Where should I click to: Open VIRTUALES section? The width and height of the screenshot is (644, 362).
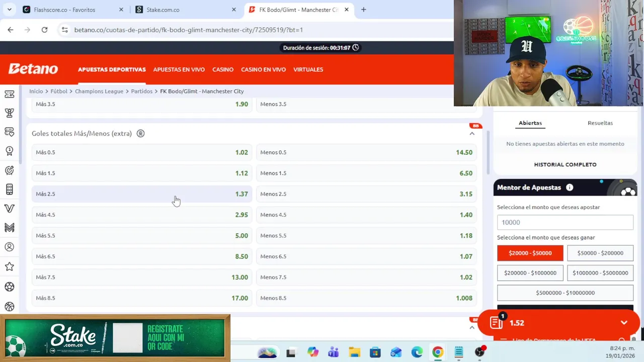(x=308, y=69)
